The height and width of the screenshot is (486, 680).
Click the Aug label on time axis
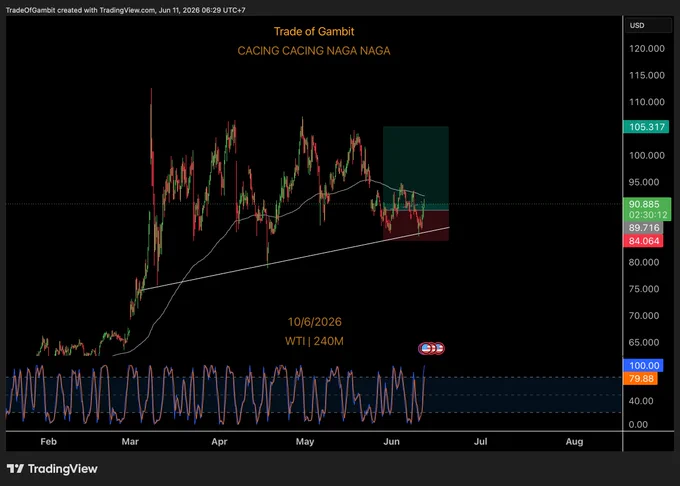click(575, 441)
